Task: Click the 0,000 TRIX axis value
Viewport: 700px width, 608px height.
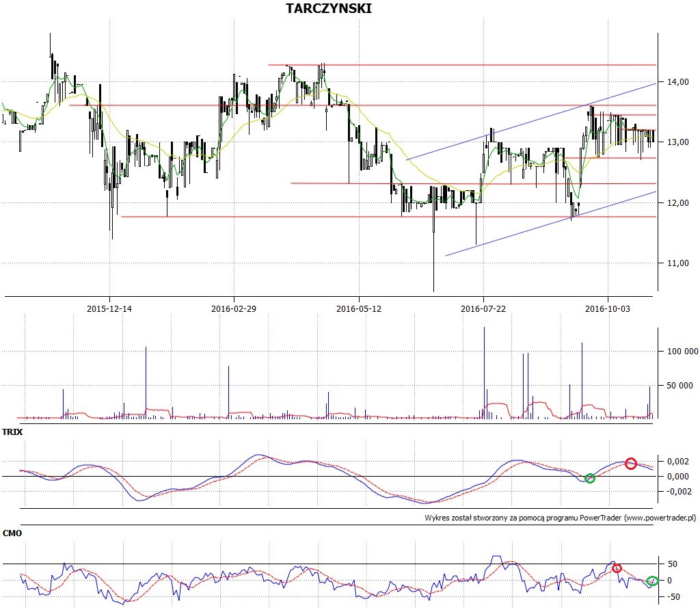Action: tap(678, 476)
